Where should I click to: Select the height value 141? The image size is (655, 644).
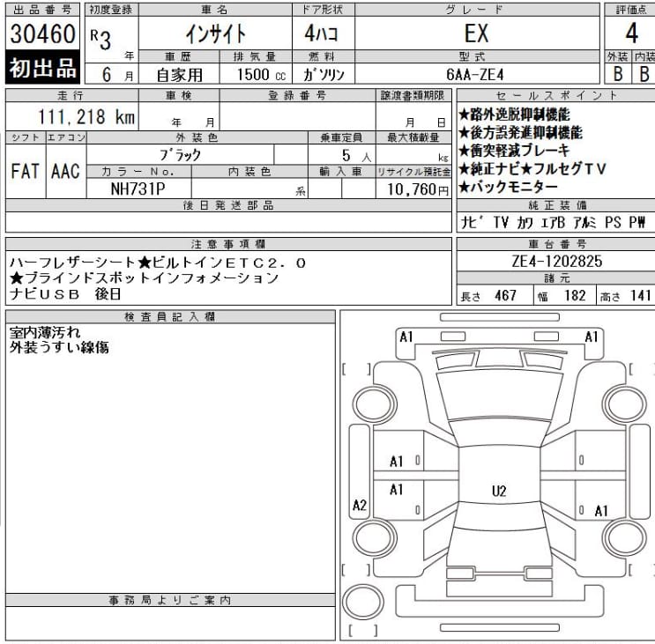[x=641, y=295]
